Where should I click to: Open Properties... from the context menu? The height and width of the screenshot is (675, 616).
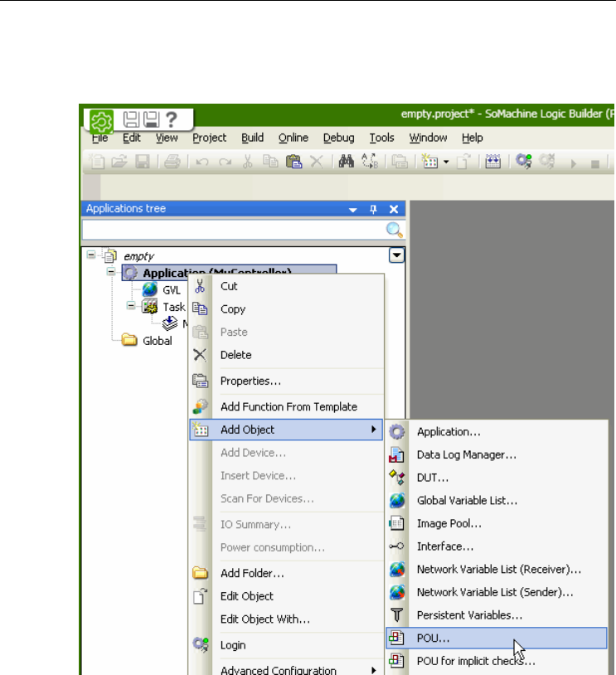(x=286, y=381)
